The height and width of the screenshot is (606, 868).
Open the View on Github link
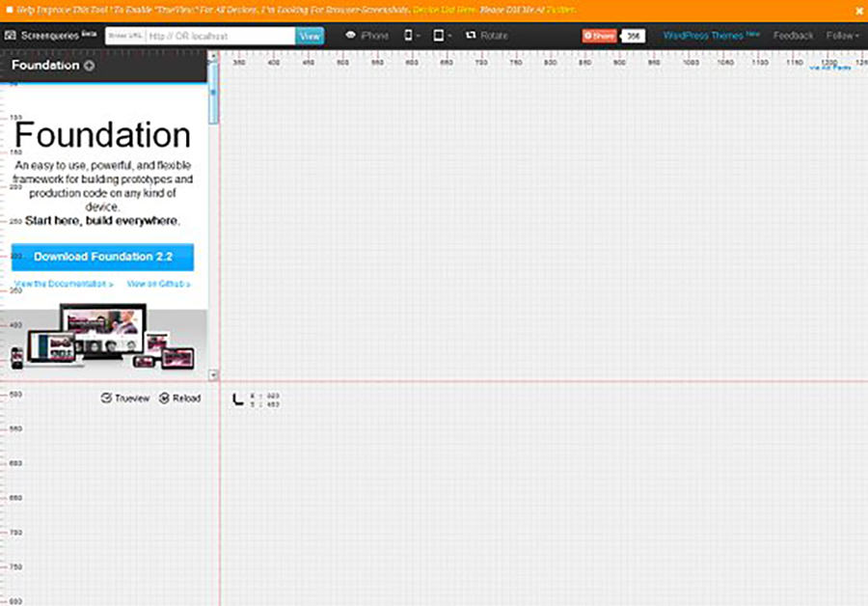(x=159, y=284)
